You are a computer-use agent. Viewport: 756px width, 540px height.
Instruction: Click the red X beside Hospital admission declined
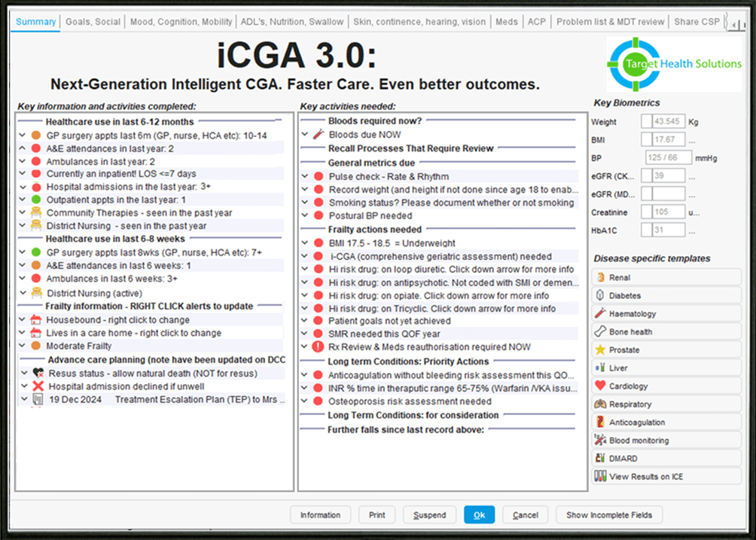37,386
